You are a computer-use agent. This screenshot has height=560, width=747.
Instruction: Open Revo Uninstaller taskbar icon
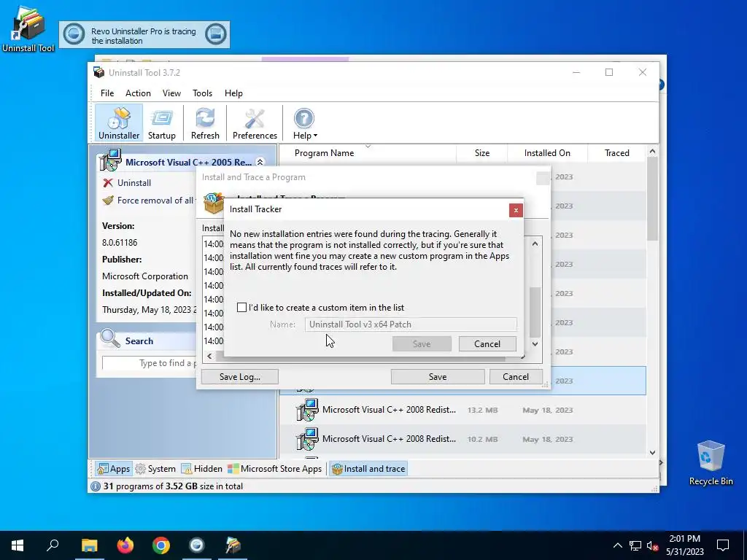coord(197,545)
